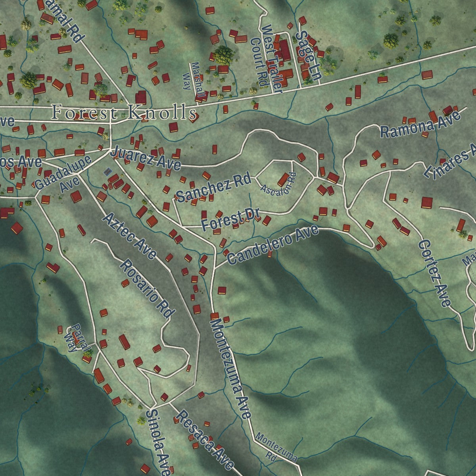476x476 pixels.
Task: Select the Rosario Rd label
Action: click(148, 288)
